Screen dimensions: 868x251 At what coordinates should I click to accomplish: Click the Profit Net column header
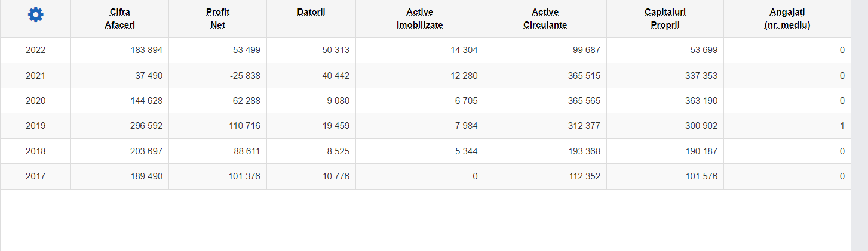pos(217,18)
